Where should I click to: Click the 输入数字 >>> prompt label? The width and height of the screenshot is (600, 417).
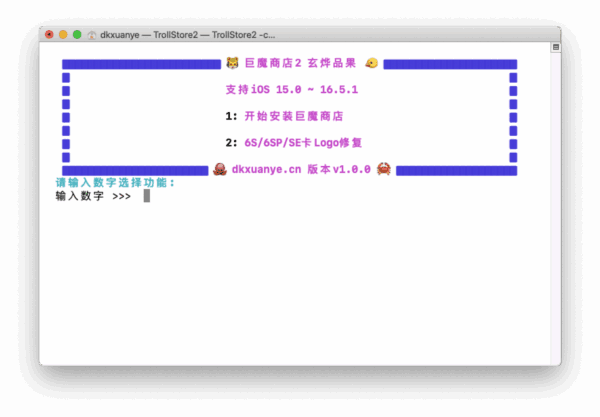point(93,196)
